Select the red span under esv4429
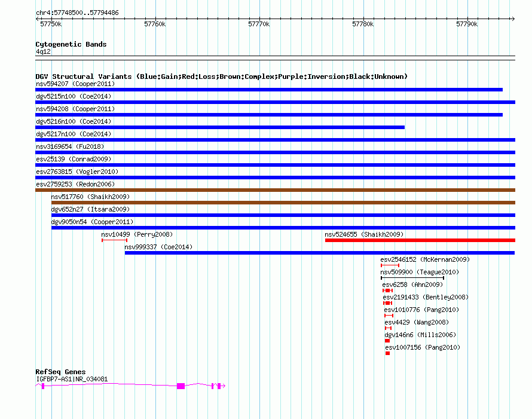Screen dimensions: 532x419 click(388, 328)
